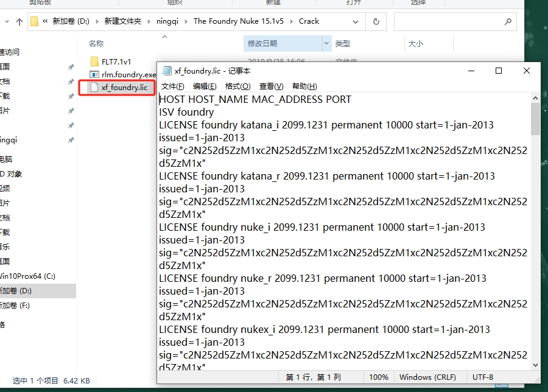Screen dimensions: 548x392
Task: Go to The Foundry Nuke 15.1v5 breadcrumb
Action: (239, 21)
